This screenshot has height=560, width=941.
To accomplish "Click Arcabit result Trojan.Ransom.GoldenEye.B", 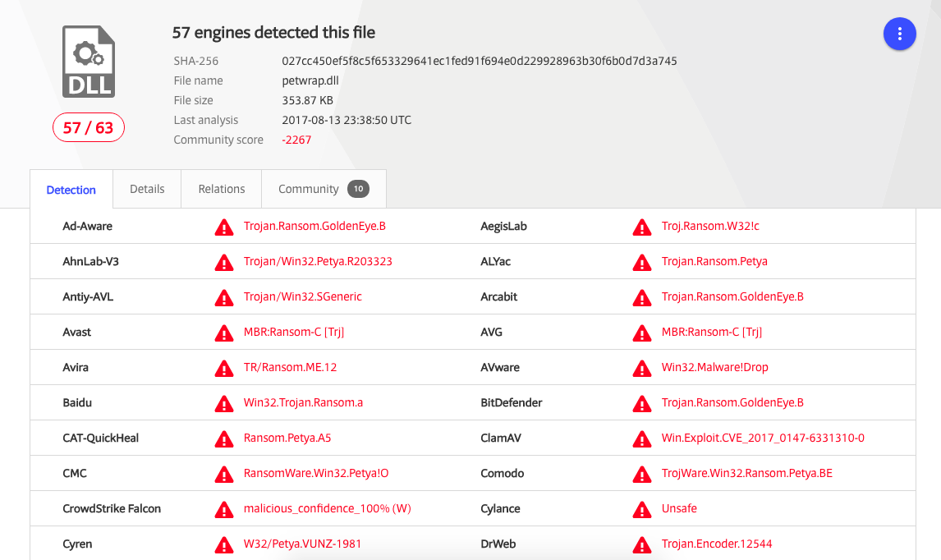I will coord(732,297).
